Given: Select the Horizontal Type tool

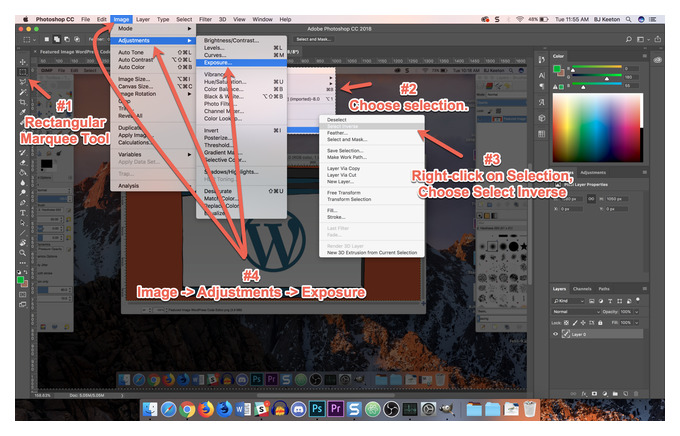Looking at the screenshot, I should (x=23, y=213).
